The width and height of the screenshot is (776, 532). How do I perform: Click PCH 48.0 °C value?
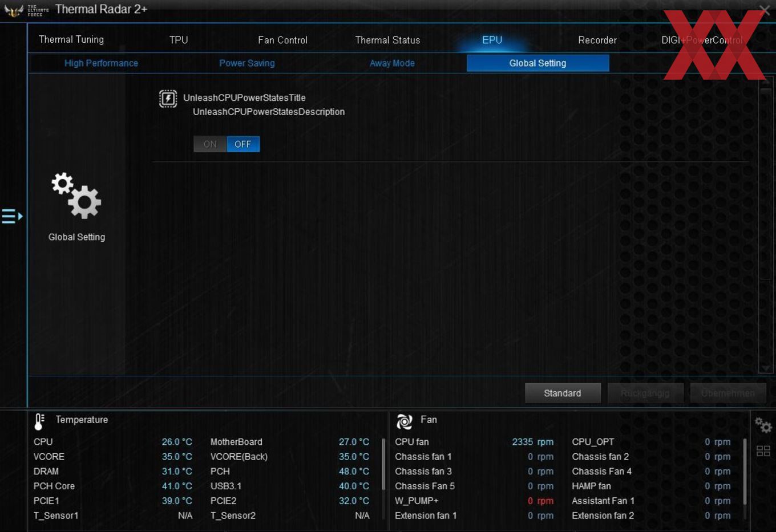pyautogui.click(x=354, y=472)
